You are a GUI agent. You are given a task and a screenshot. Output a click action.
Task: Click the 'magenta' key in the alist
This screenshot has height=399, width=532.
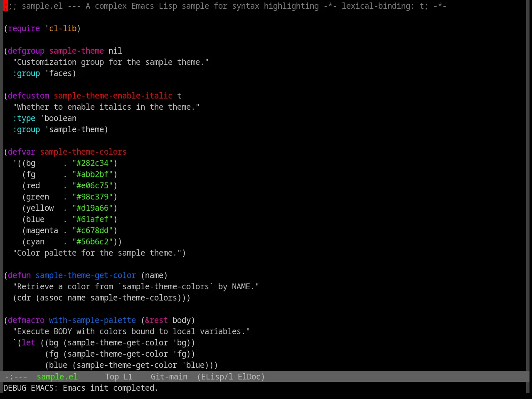(x=42, y=230)
